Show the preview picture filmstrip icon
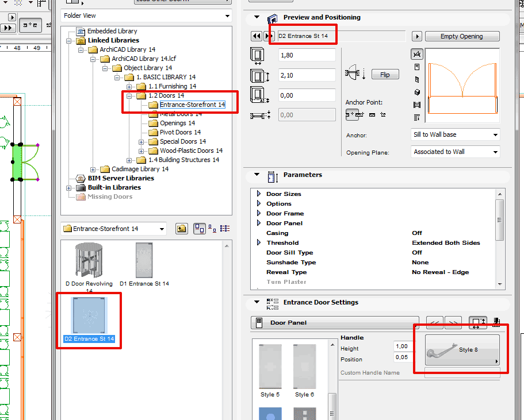The width and height of the screenshot is (524, 420). coord(417,105)
